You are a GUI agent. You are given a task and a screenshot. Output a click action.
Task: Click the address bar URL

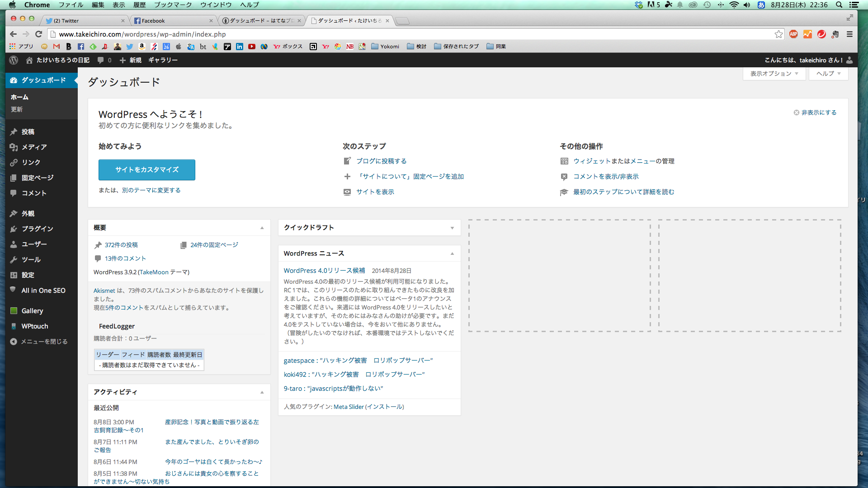(x=142, y=34)
